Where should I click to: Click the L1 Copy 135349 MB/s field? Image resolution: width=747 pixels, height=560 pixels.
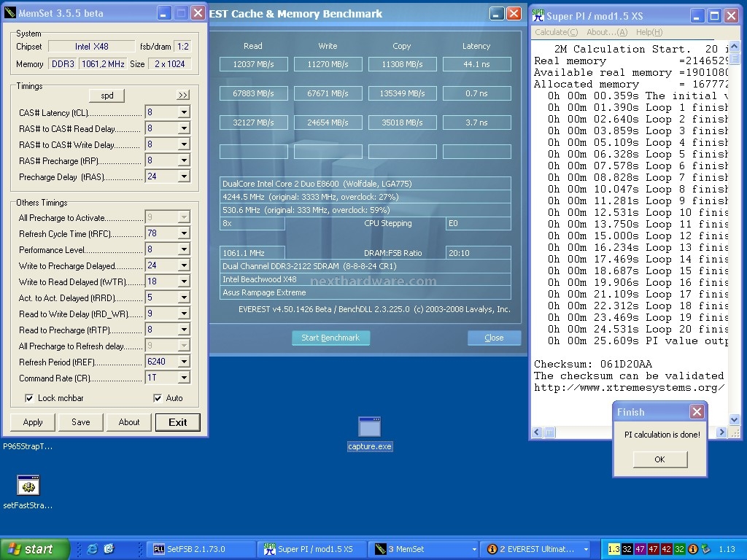click(x=402, y=93)
